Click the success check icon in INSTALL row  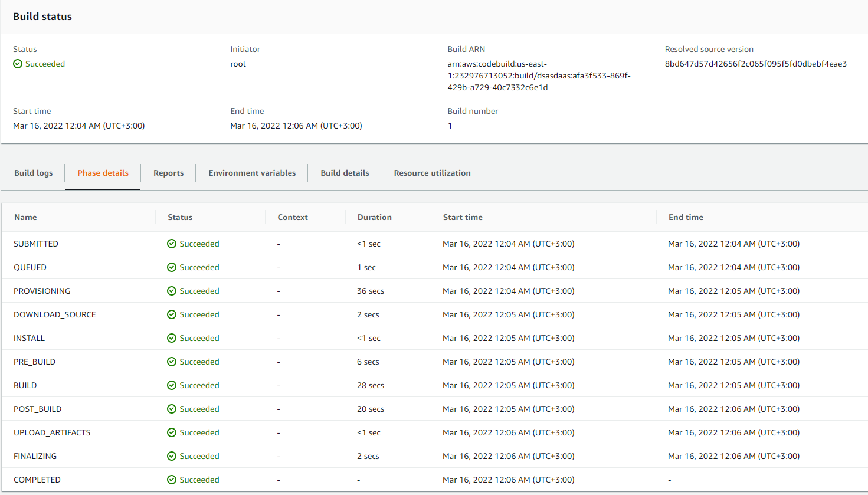pyautogui.click(x=172, y=338)
